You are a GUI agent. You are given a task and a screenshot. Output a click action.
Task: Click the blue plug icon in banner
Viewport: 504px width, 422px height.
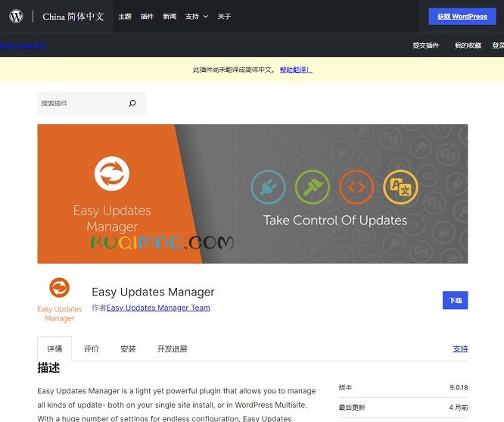tap(269, 187)
